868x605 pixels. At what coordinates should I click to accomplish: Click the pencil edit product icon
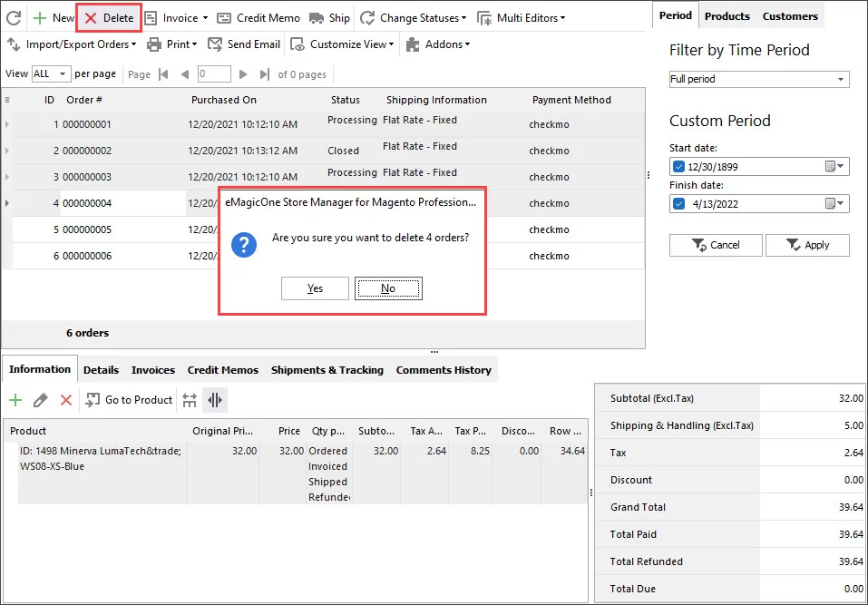(x=41, y=400)
